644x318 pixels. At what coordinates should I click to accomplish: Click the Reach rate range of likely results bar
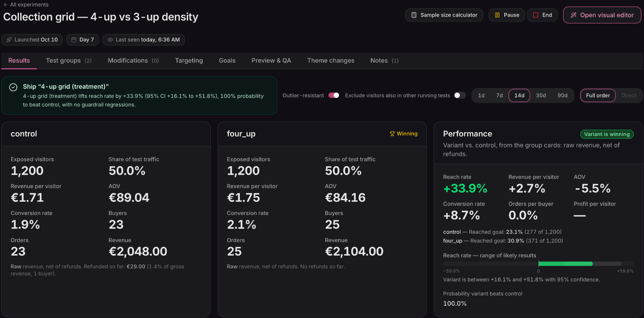click(538, 263)
